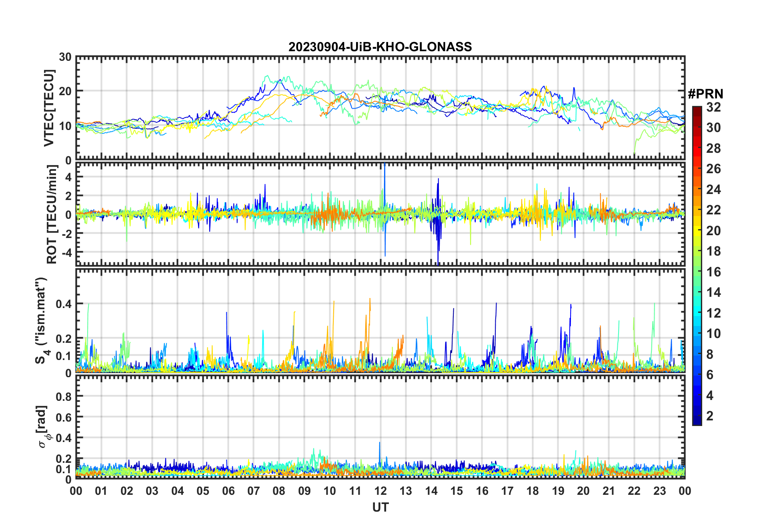Select the S4 y-axis label
The width and height of the screenshot is (761, 532).
41,320
